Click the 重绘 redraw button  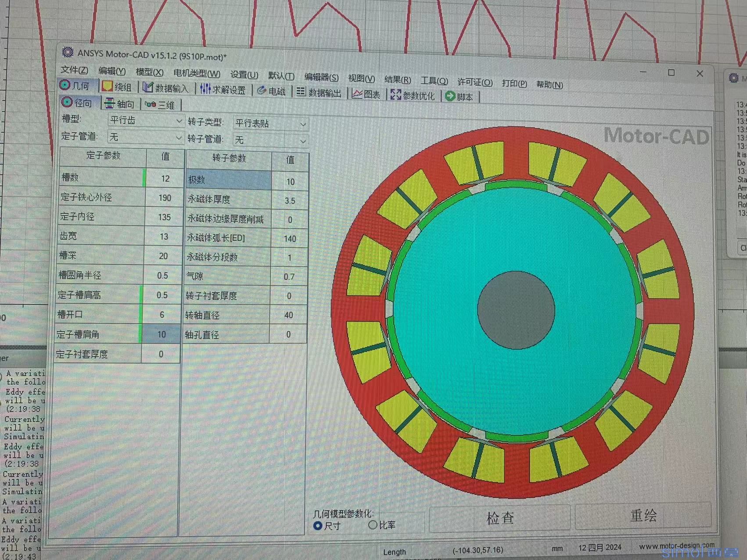tap(643, 515)
